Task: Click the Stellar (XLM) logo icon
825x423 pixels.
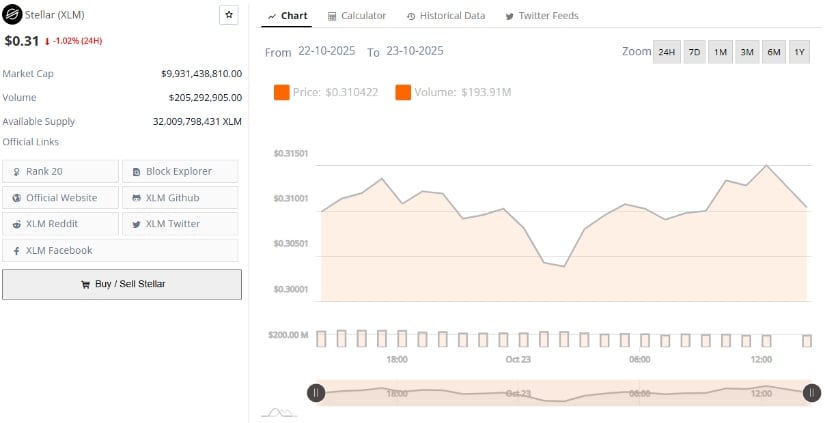Action: (x=12, y=15)
